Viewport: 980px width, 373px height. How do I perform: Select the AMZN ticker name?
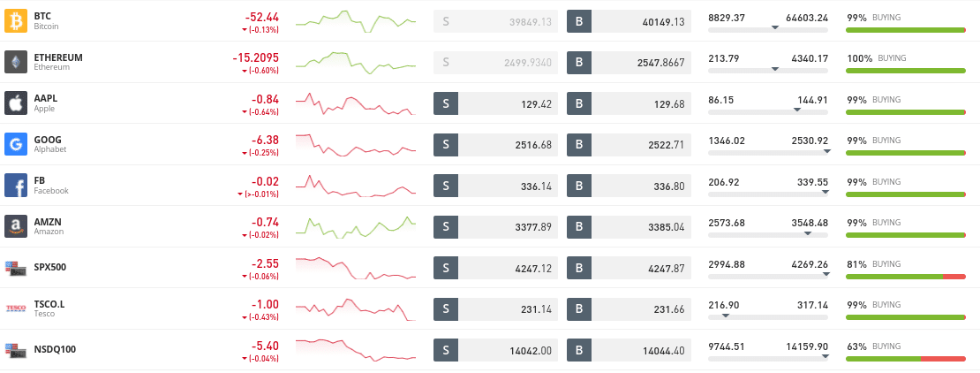[x=48, y=222]
